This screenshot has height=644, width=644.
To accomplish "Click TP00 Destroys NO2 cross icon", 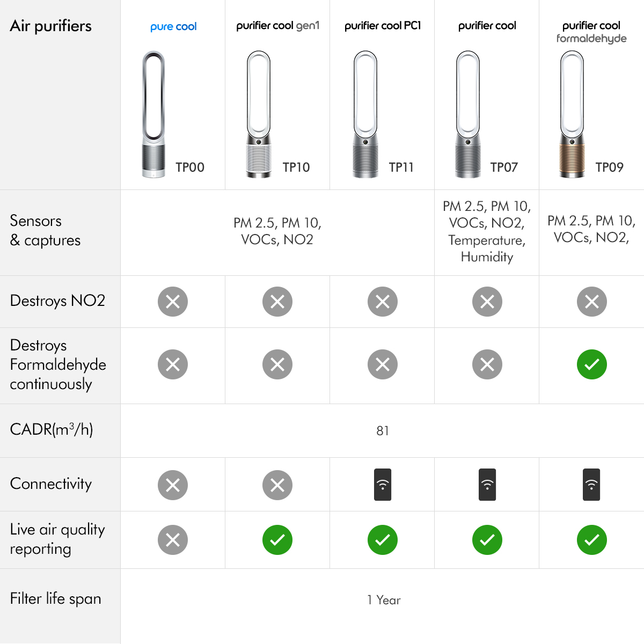I will 173,302.
